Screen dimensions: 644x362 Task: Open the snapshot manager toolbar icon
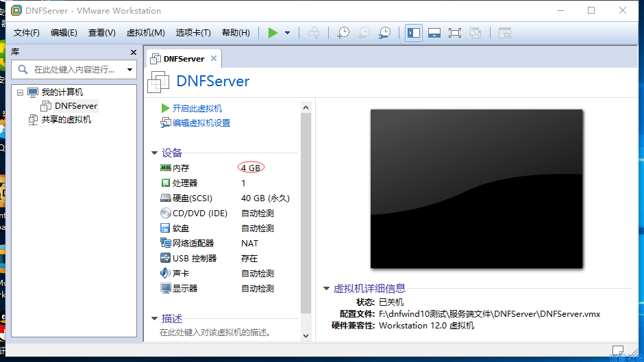coord(385,33)
